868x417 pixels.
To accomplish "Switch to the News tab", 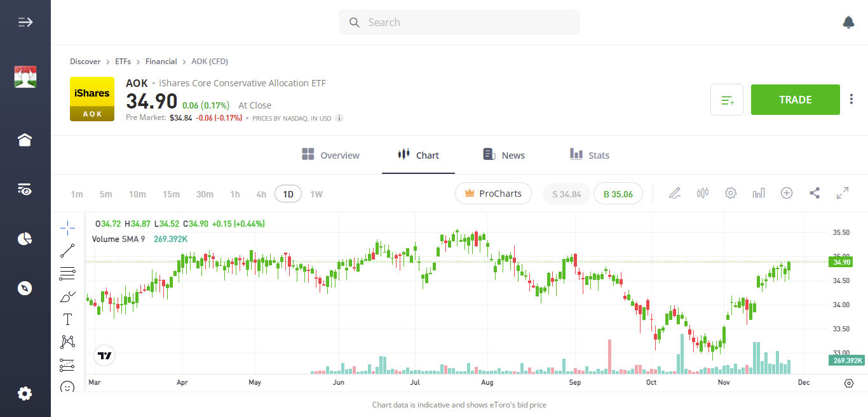I will tap(503, 155).
